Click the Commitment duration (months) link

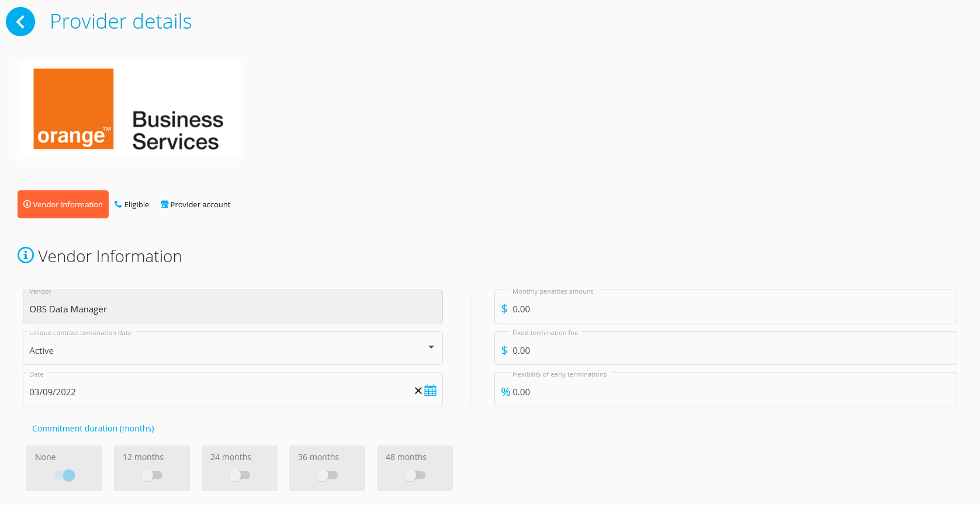click(x=93, y=429)
